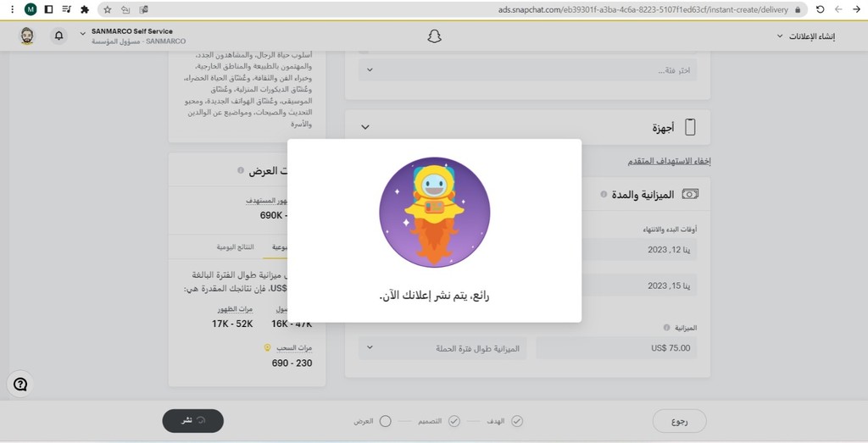Image resolution: width=868 pixels, height=443 pixels.
Task: Click info icon beside الميزانية والمدة heading
Action: pos(604,194)
